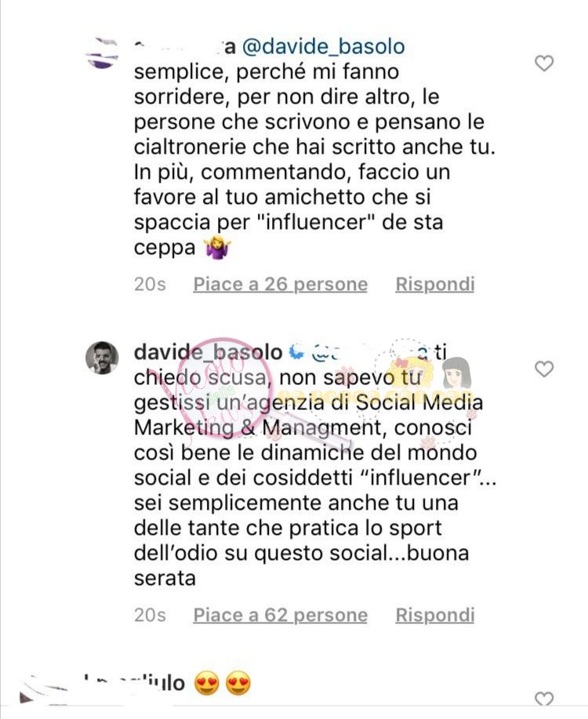
Task: Open the blurred avatar of the first commenter
Action: (102, 53)
